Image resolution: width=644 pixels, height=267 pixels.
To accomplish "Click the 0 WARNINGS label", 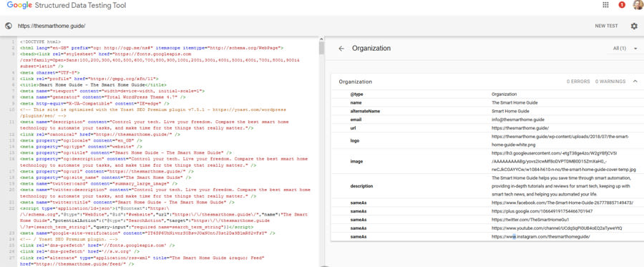I will (610, 82).
